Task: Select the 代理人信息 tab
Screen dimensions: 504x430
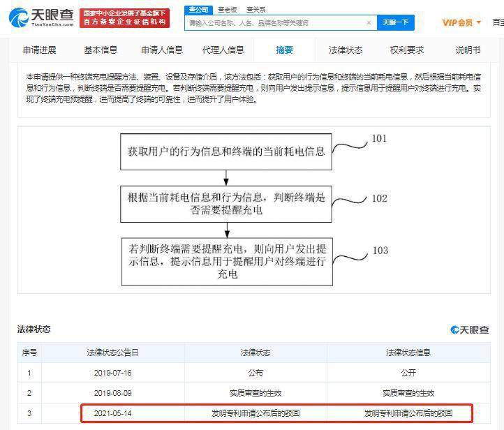Action: click(223, 50)
